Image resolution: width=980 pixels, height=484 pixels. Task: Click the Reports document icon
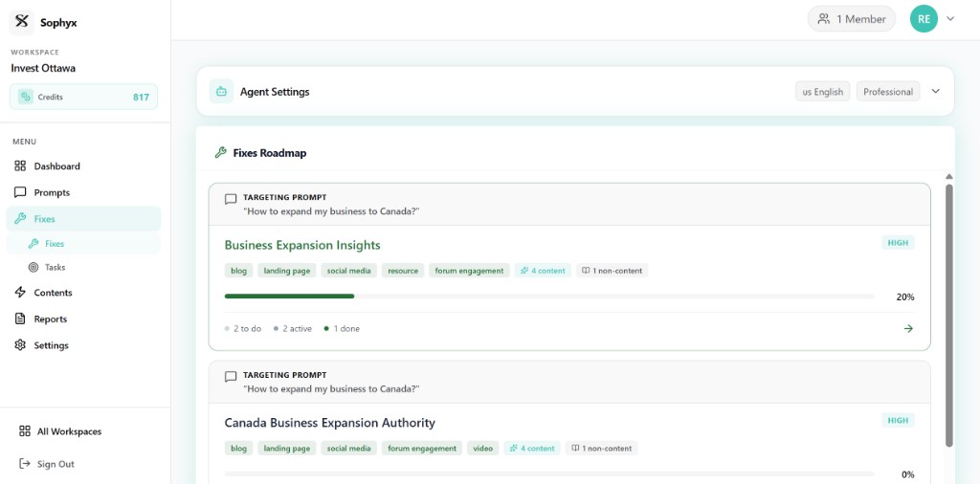(x=20, y=319)
